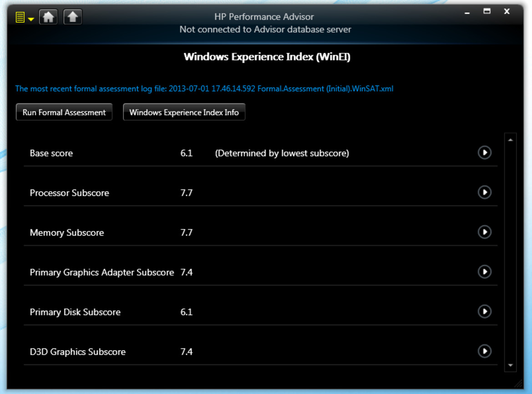Click the 'Determined by lowest subscore' note
The image size is (532, 394).
pos(282,153)
